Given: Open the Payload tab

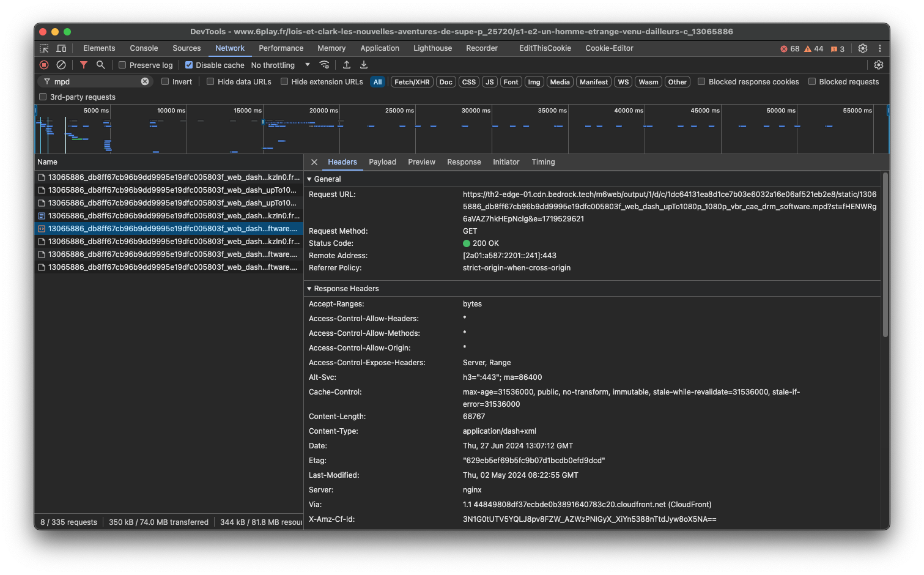Looking at the screenshot, I should pos(382,162).
